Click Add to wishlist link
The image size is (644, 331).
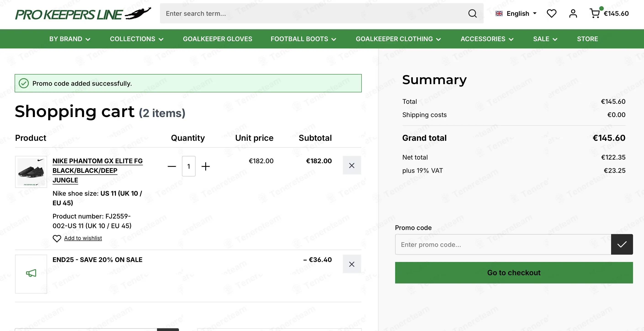click(83, 238)
